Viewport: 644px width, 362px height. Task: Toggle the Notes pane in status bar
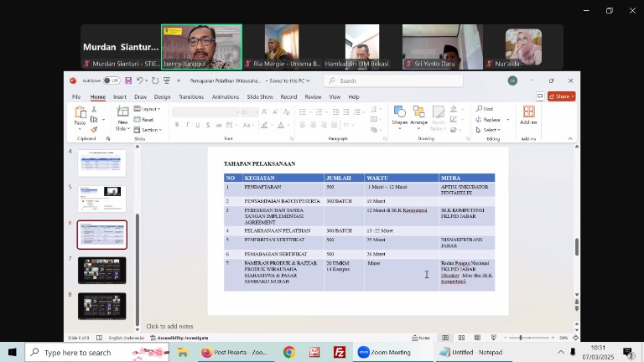(422, 338)
